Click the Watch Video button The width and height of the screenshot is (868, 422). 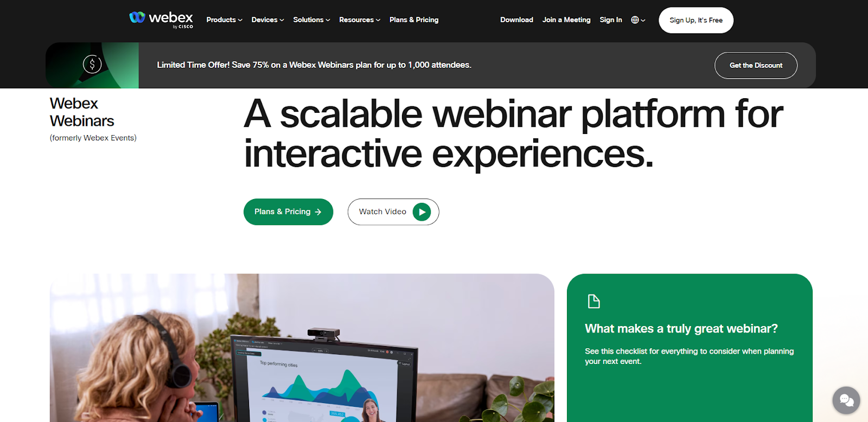(x=393, y=212)
